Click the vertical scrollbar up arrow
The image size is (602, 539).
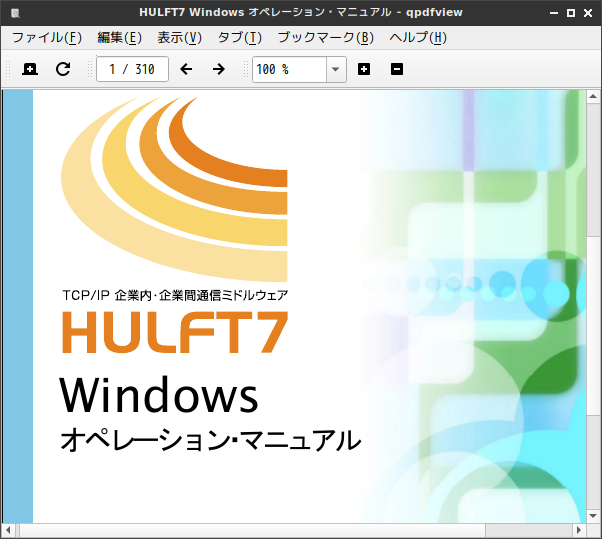[x=593, y=96]
